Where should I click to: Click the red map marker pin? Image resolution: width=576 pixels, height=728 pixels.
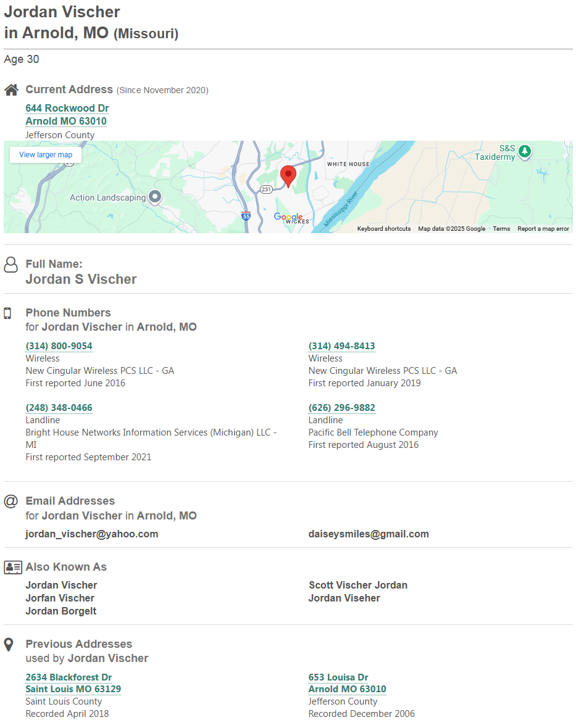pos(288,175)
